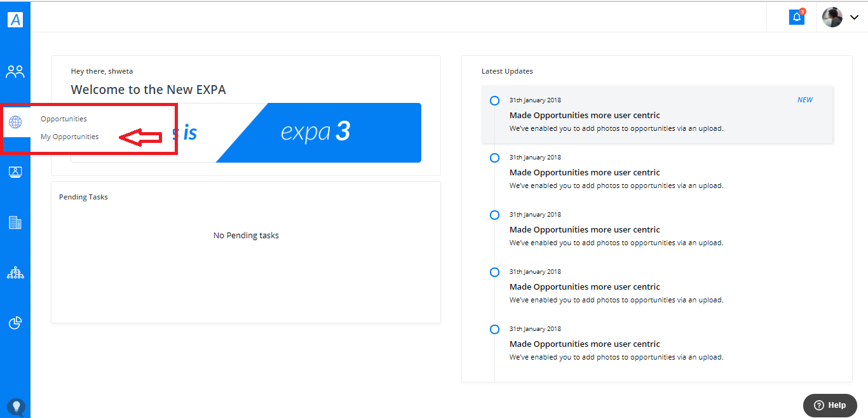The height and width of the screenshot is (418, 868).
Task: Click 'Welcome to the New EXPA' heading
Action: point(148,90)
